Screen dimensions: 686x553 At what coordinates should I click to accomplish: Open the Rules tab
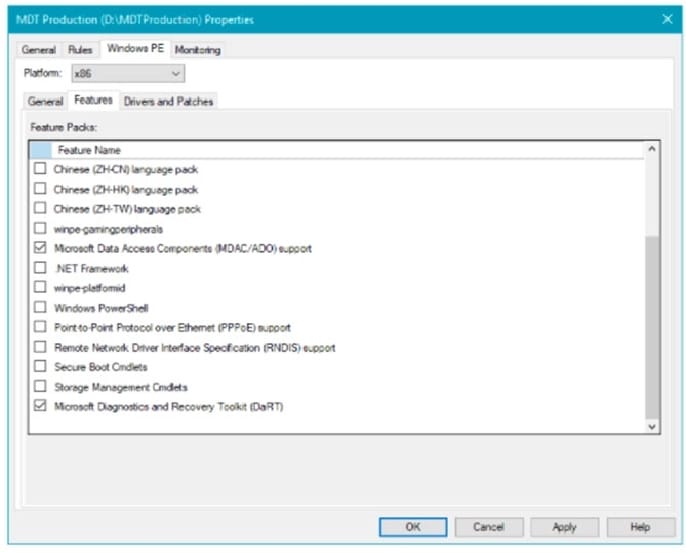[80, 50]
